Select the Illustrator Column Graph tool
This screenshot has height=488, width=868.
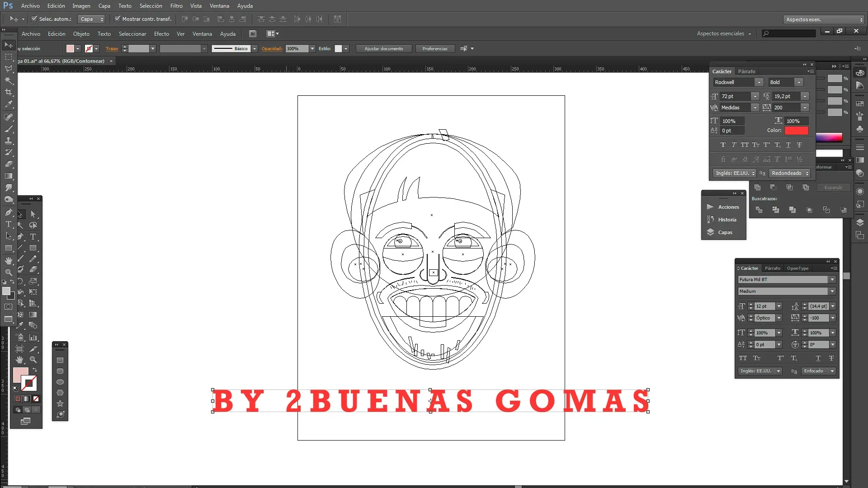coord(33,337)
